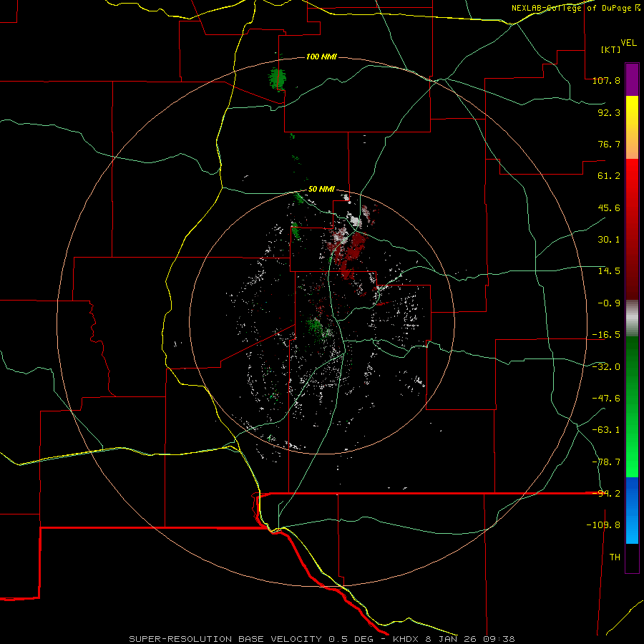Viewport: 644px width, 644px height.
Task: Click the 92.3 legend value
Action: coord(609,112)
